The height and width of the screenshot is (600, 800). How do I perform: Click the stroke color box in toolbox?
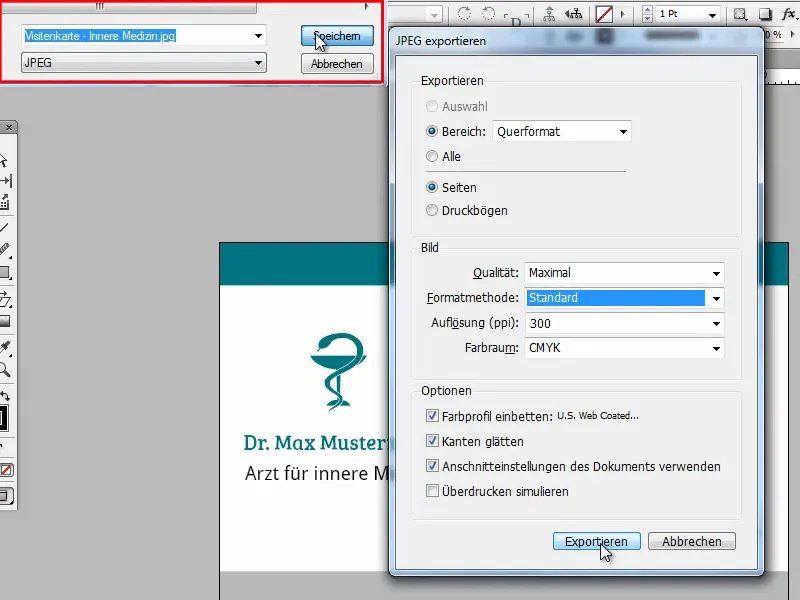point(4,418)
